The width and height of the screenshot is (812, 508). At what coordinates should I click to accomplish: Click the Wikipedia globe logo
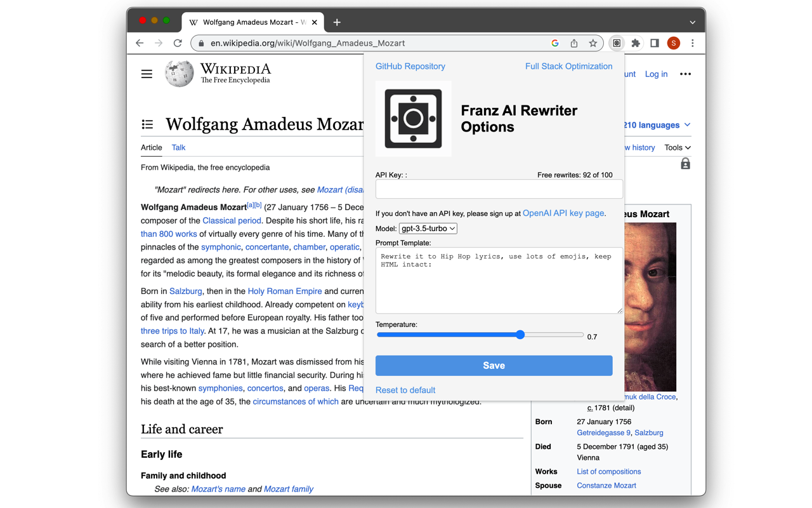coord(180,74)
